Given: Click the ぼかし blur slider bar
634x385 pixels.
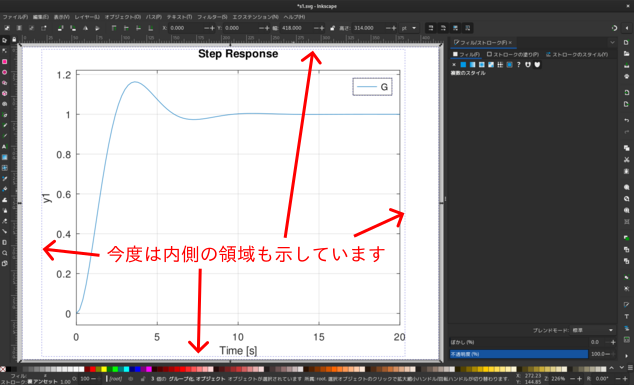Looking at the screenshot, I should coord(519,342).
